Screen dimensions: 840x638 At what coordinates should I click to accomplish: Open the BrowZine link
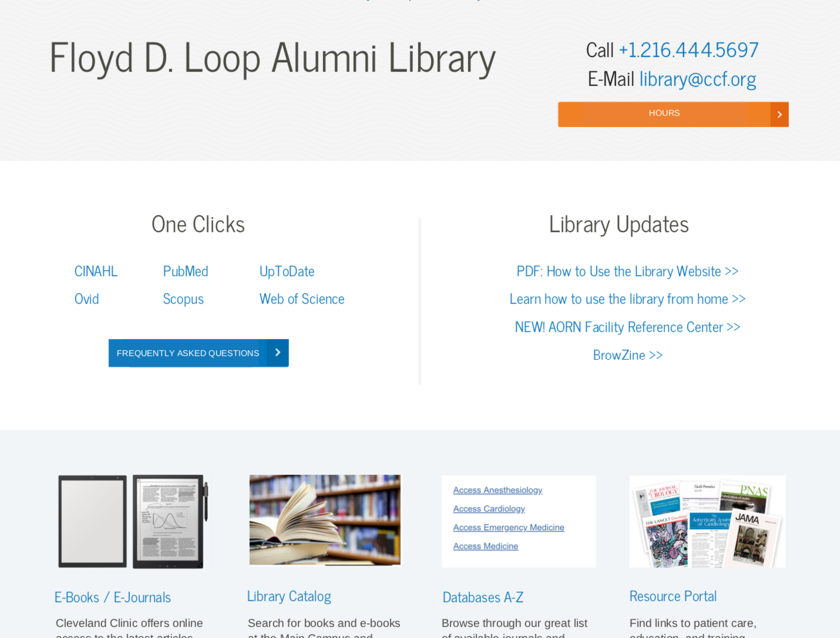click(x=627, y=355)
